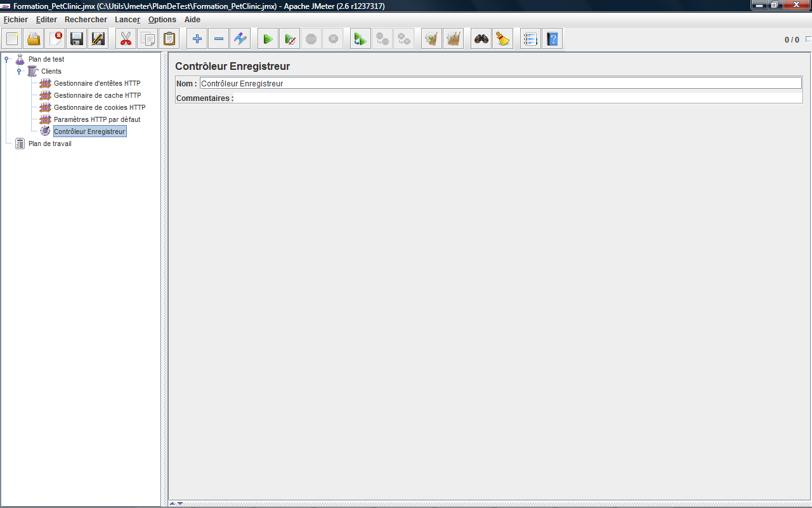The width and height of the screenshot is (812, 508).
Task: Click into the Nom text field
Action: (x=500, y=83)
